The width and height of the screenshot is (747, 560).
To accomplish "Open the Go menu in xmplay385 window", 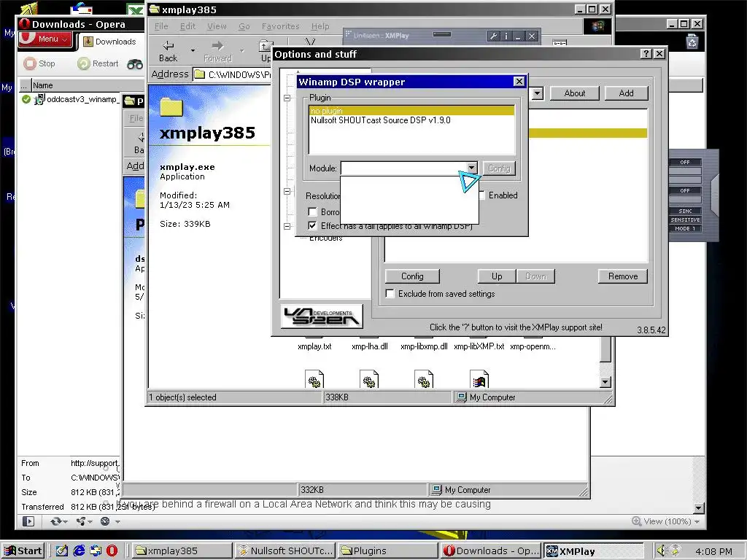I will point(244,26).
